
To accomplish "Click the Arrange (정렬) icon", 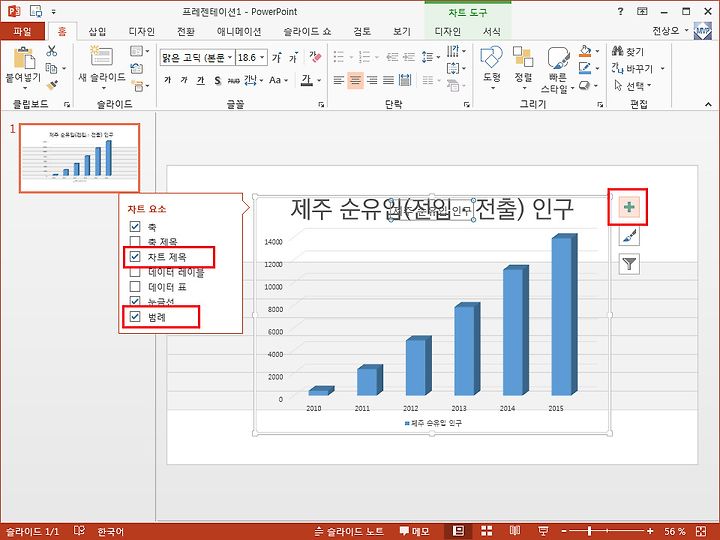I will click(x=523, y=57).
